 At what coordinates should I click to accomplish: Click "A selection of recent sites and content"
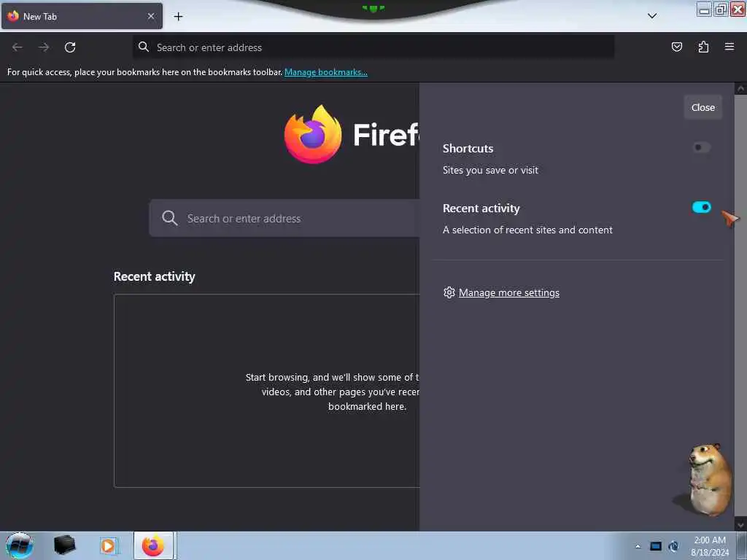pos(527,230)
